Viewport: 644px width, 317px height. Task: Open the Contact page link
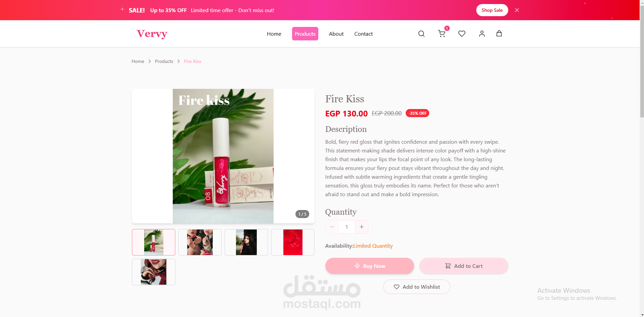tap(363, 34)
